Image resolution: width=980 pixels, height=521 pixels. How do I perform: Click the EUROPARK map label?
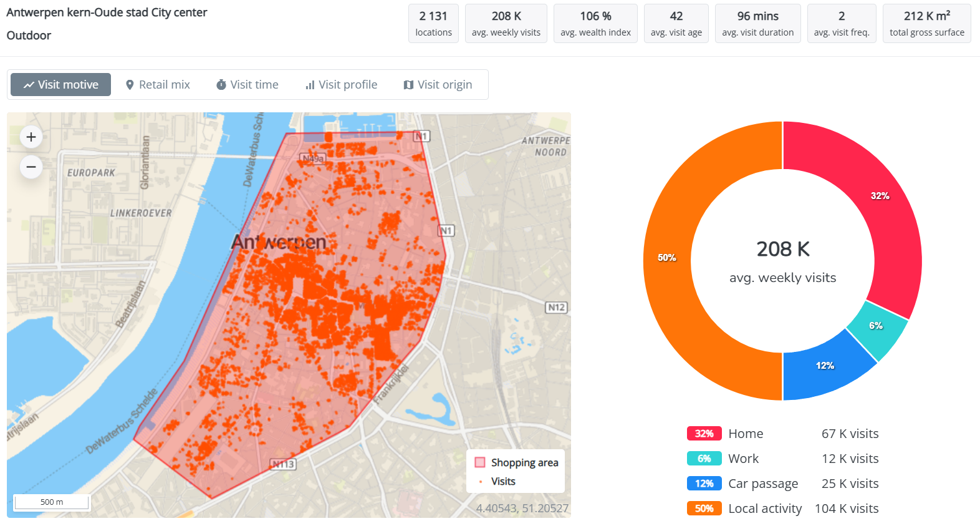[x=91, y=173]
